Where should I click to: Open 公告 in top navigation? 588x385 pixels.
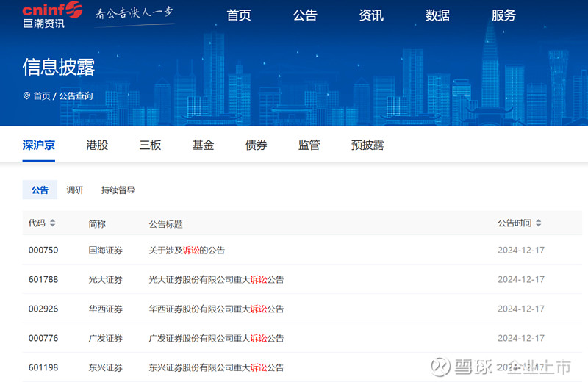coord(305,15)
